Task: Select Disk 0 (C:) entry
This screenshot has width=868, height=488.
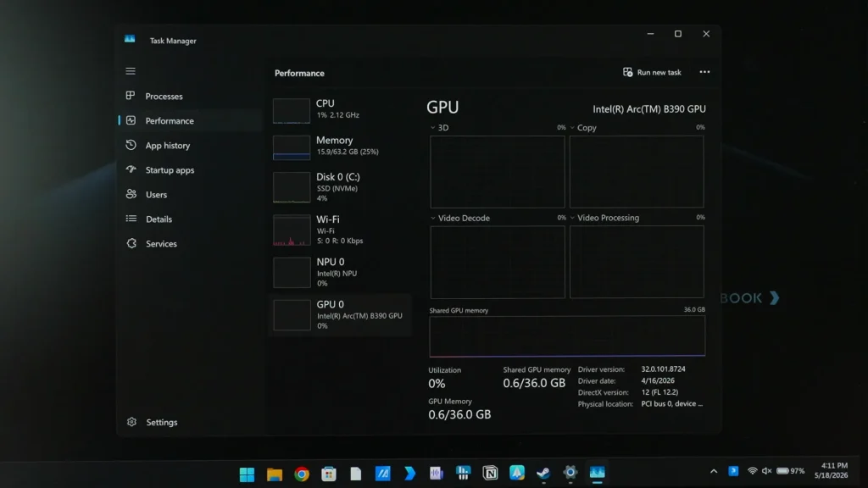Action: [341, 187]
